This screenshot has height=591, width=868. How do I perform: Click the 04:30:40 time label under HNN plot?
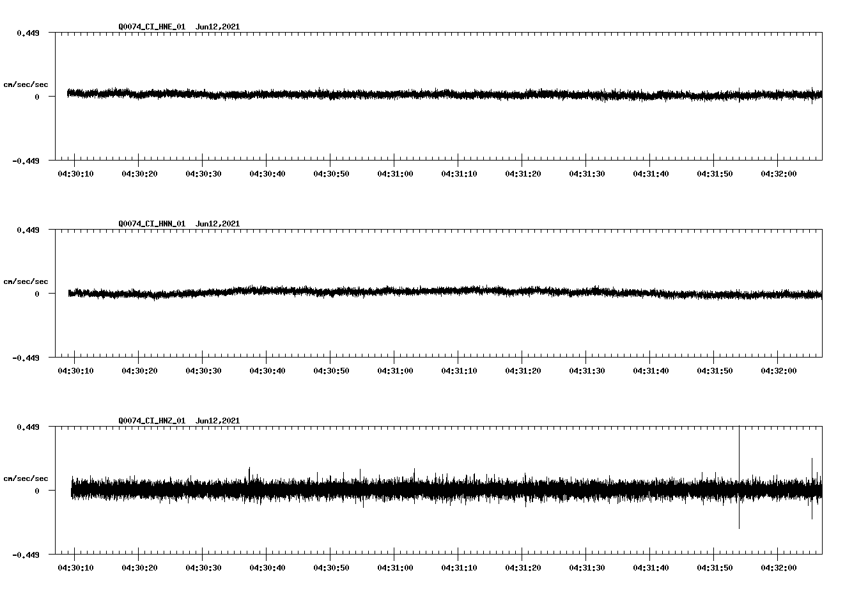[x=267, y=371]
